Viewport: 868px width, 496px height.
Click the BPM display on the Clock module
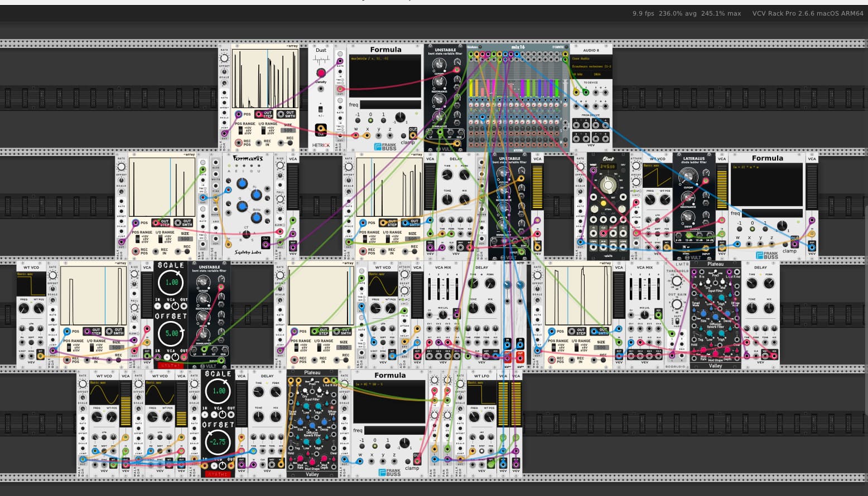tap(607, 166)
